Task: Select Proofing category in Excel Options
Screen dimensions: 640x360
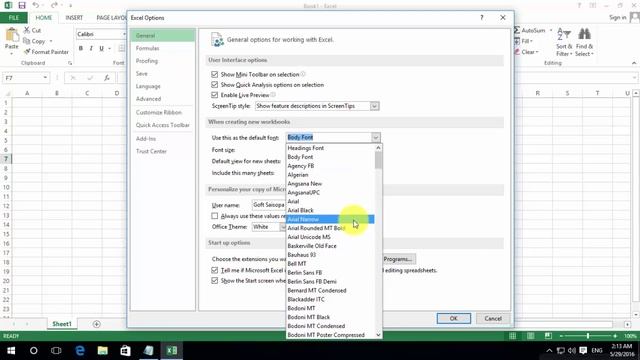Action: click(163, 61)
